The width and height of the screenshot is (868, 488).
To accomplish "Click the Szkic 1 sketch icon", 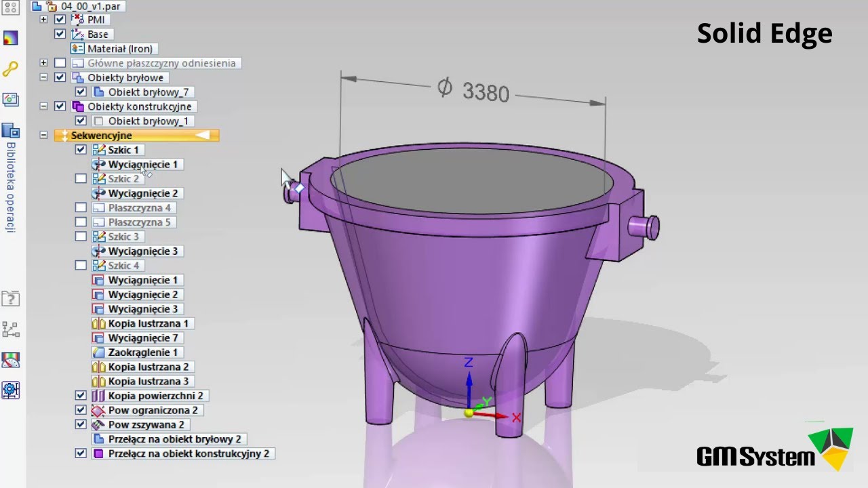I will coord(98,150).
